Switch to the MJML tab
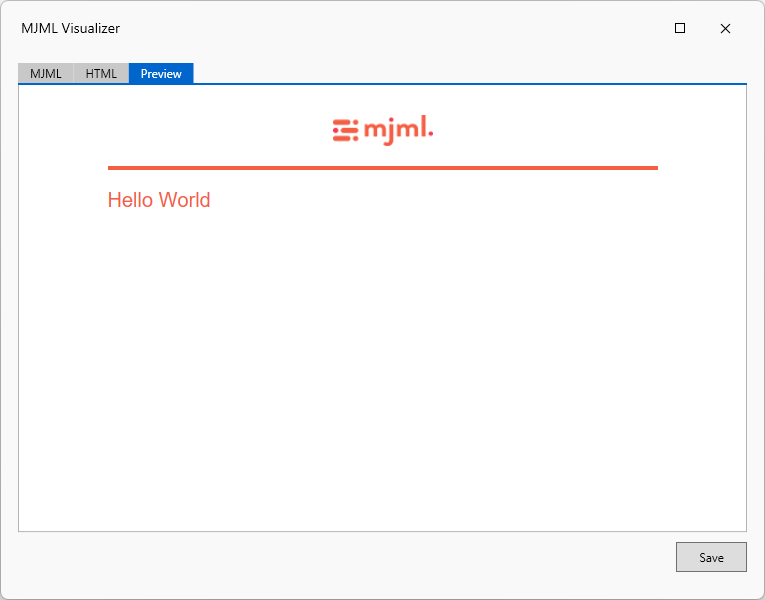765x600 pixels. point(46,74)
